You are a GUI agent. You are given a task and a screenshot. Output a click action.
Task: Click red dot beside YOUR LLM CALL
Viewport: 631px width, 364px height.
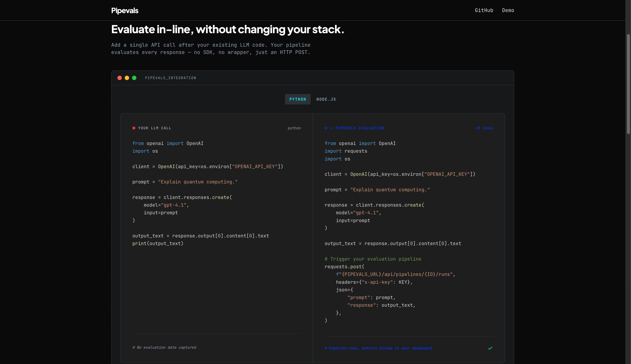click(x=134, y=128)
